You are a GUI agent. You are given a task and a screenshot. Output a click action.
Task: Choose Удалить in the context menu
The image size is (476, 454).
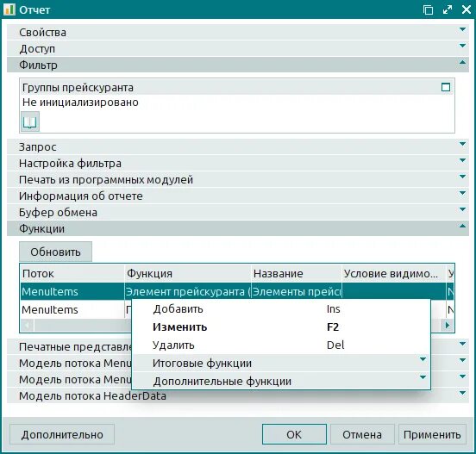[281, 345]
